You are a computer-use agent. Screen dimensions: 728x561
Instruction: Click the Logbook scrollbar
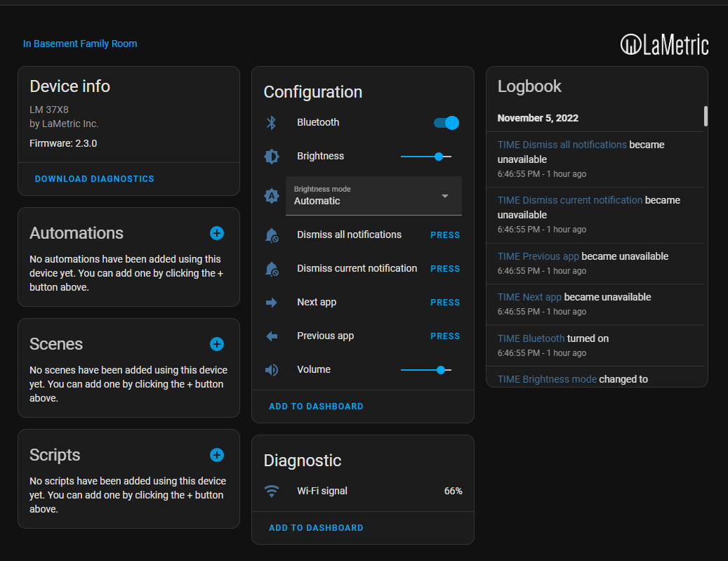point(706,116)
